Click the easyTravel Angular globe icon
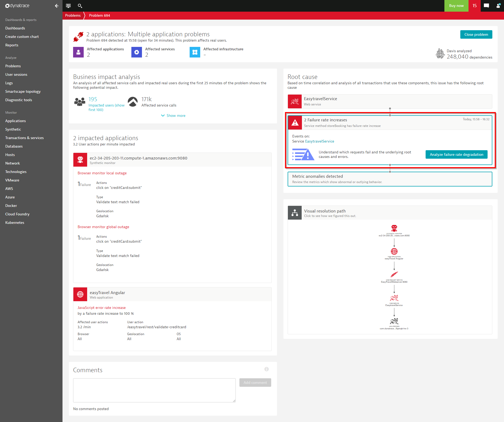Viewport: 504px width, 422px height. pyautogui.click(x=80, y=294)
